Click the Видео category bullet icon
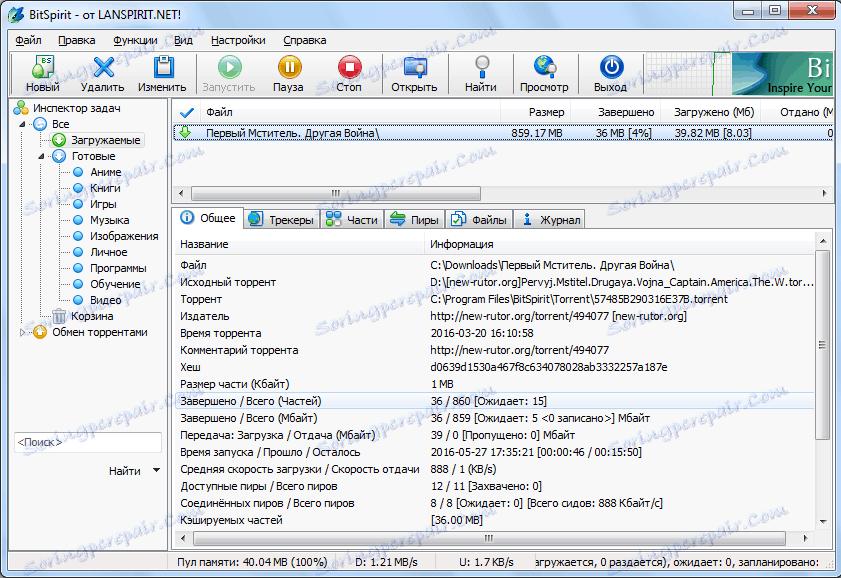The height and width of the screenshot is (578, 841). [78, 300]
